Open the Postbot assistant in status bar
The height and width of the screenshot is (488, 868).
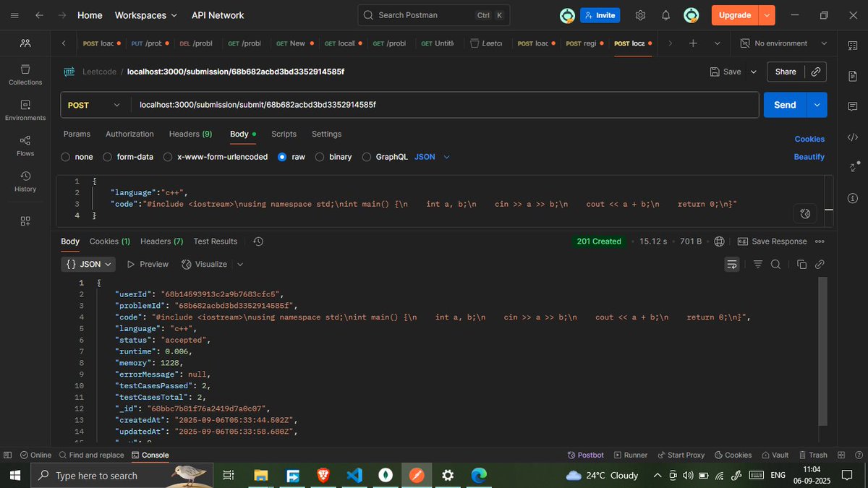[x=586, y=455]
